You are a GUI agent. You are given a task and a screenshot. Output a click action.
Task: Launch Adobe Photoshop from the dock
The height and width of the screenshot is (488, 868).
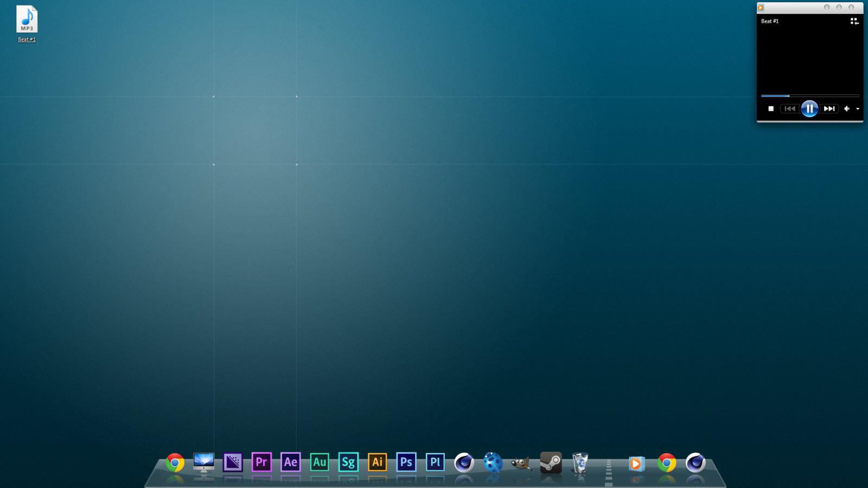click(x=406, y=463)
